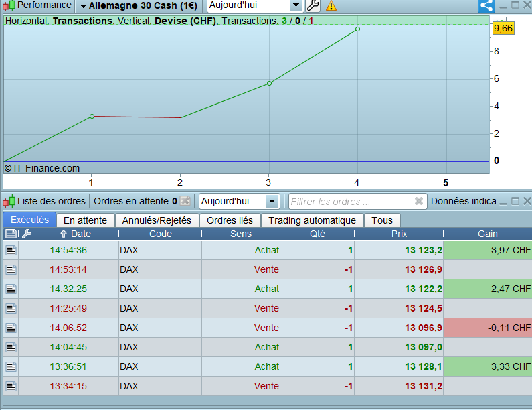Clear the order filter with X icon
This screenshot has height=410, width=532.
[418, 201]
